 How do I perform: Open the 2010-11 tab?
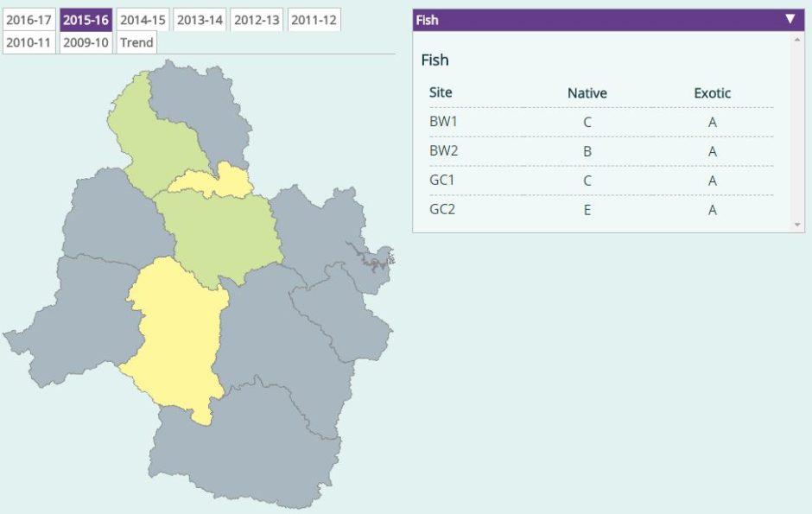(29, 42)
